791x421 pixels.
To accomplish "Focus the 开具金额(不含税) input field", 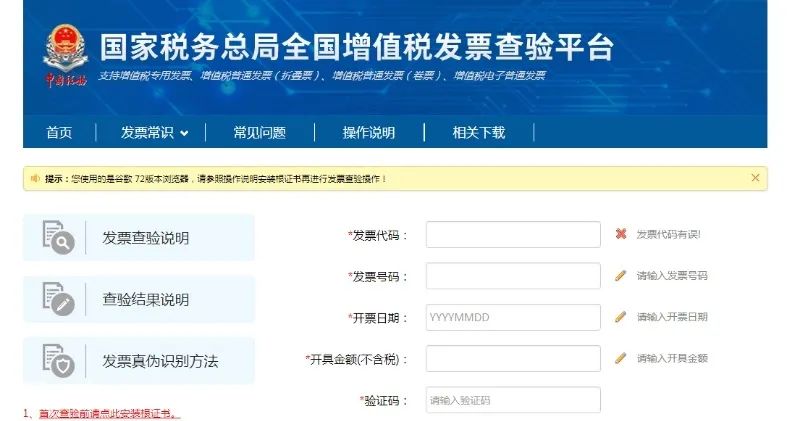I will 513,358.
